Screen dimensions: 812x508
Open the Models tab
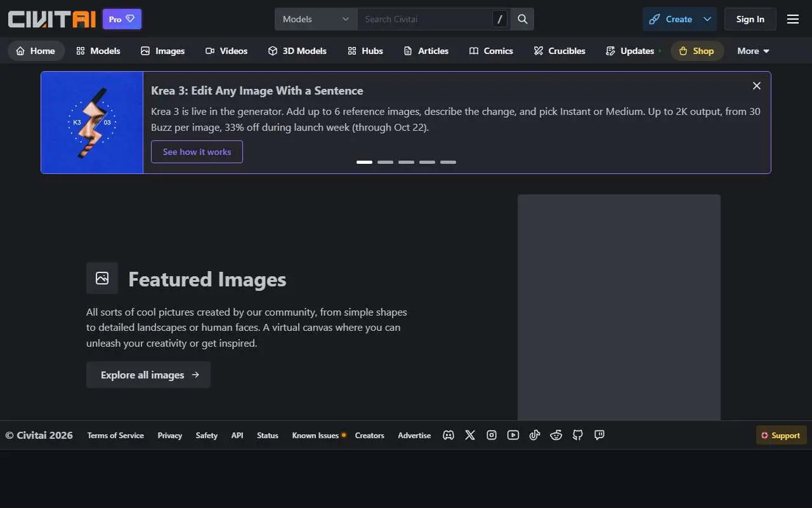pos(98,51)
